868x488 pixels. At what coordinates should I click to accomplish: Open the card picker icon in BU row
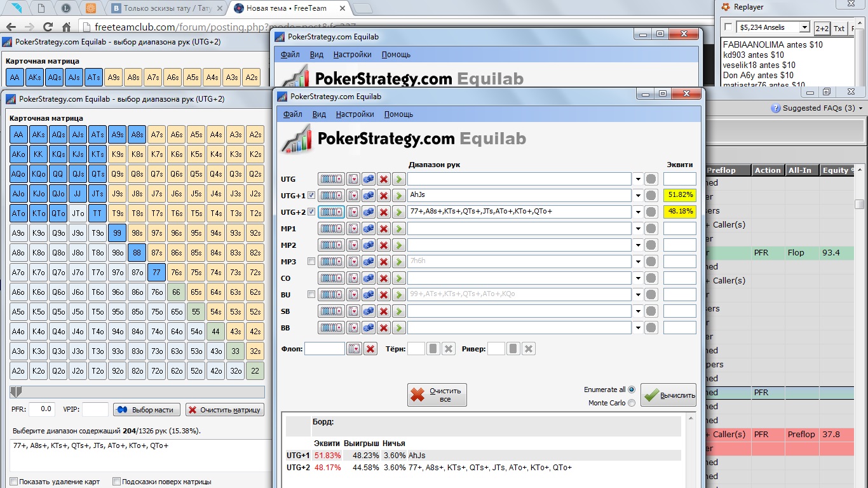pos(354,295)
